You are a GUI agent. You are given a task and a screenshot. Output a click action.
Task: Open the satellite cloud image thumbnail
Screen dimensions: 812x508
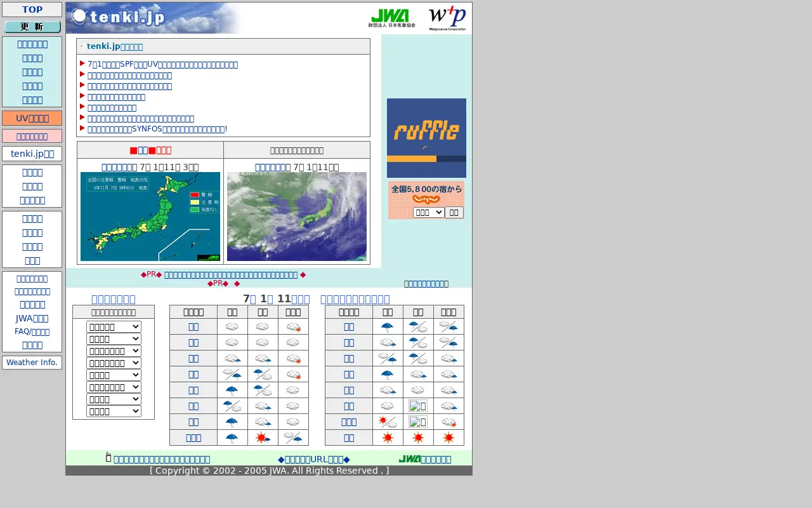[x=297, y=217]
